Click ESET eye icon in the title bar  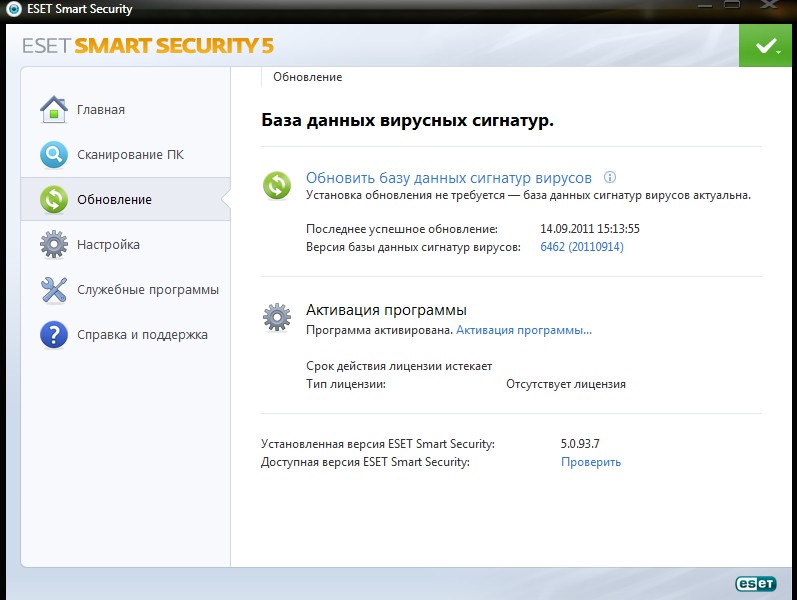(x=14, y=9)
